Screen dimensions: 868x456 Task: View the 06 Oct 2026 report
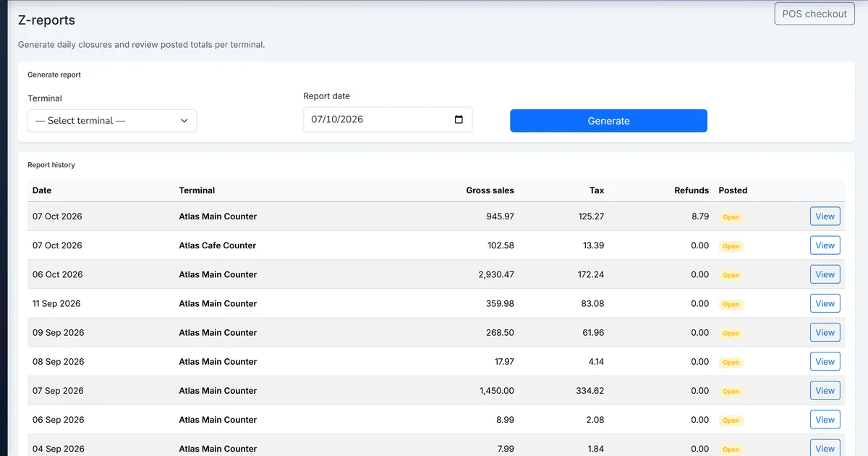click(x=825, y=274)
